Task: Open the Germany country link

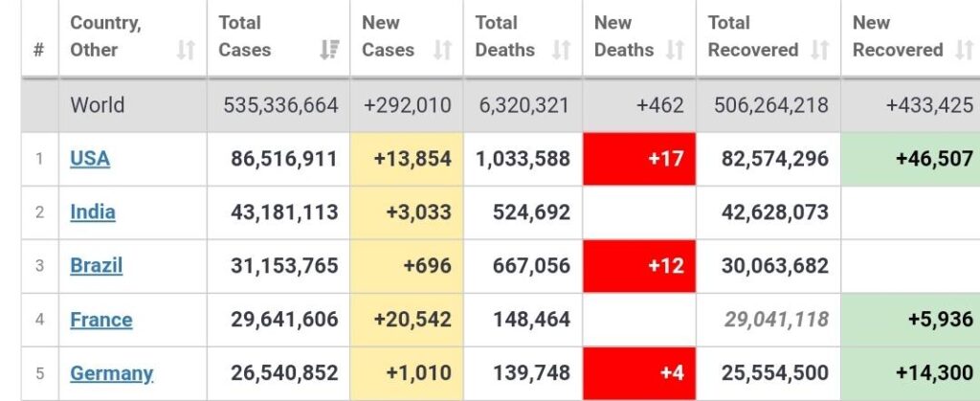Action: click(111, 373)
